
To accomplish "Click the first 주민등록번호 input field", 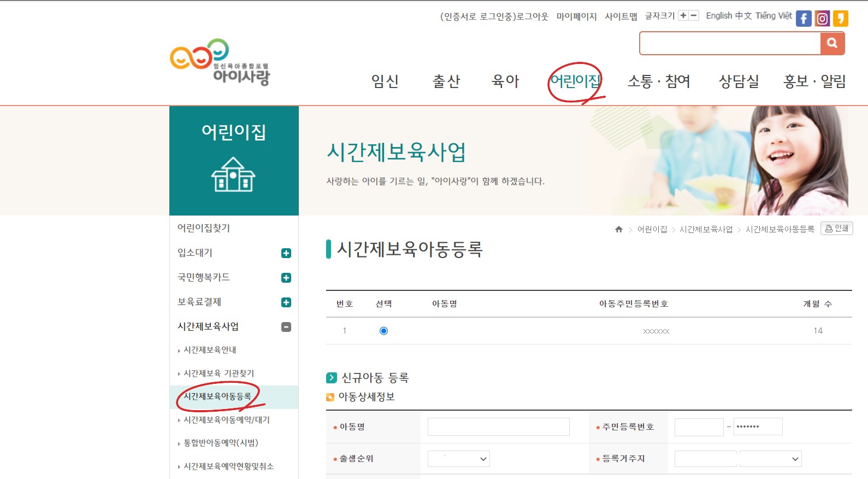I will coord(699,427).
